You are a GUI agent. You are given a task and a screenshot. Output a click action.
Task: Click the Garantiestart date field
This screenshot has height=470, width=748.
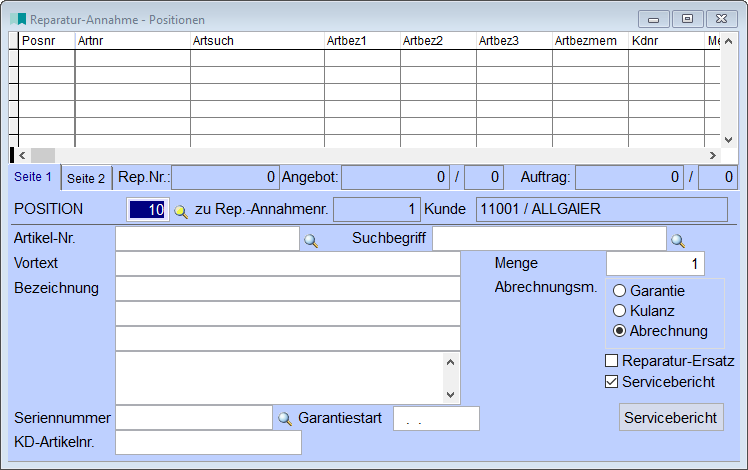pos(437,419)
